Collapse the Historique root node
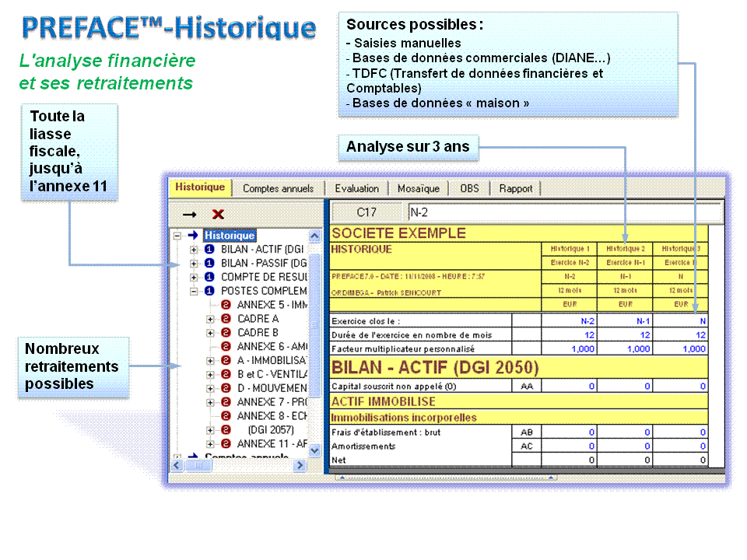Screen dimensions: 747x560 (x=177, y=235)
